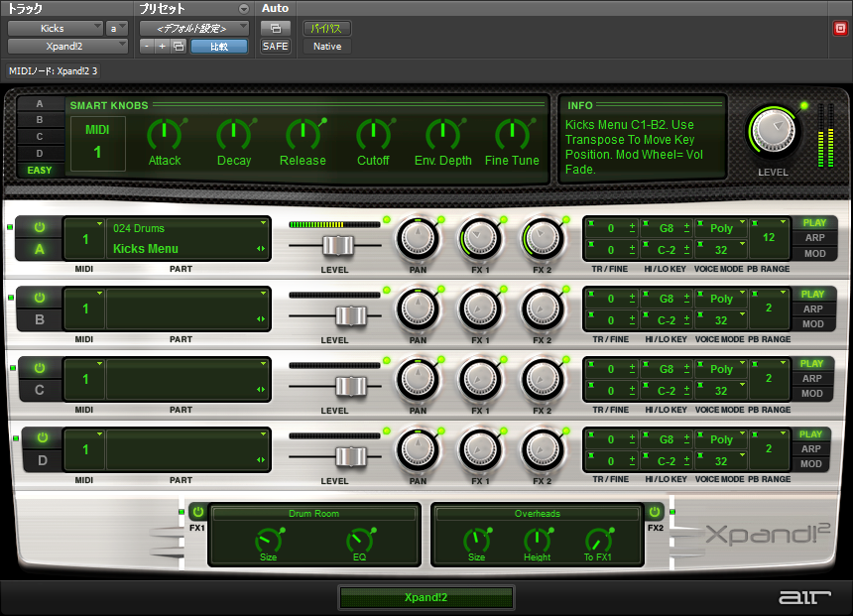
Task: Select the EASY smart knobs tab
Action: tap(40, 171)
